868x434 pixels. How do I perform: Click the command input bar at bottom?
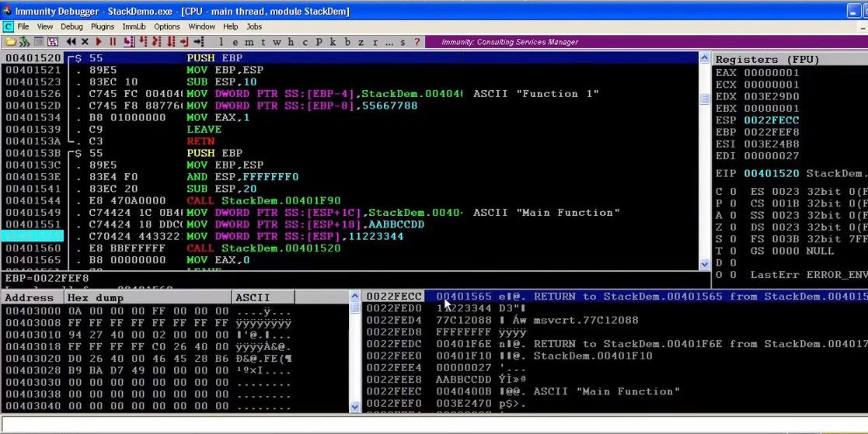[x=434, y=424]
